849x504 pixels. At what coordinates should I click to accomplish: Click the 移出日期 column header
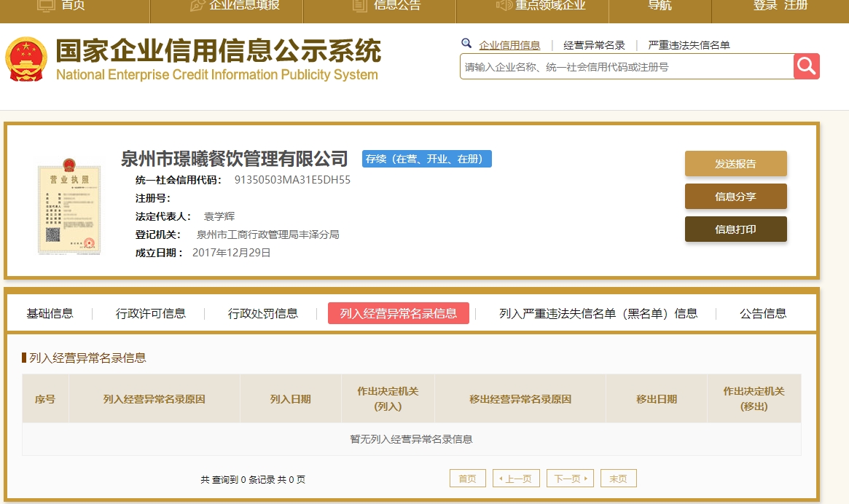[656, 399]
